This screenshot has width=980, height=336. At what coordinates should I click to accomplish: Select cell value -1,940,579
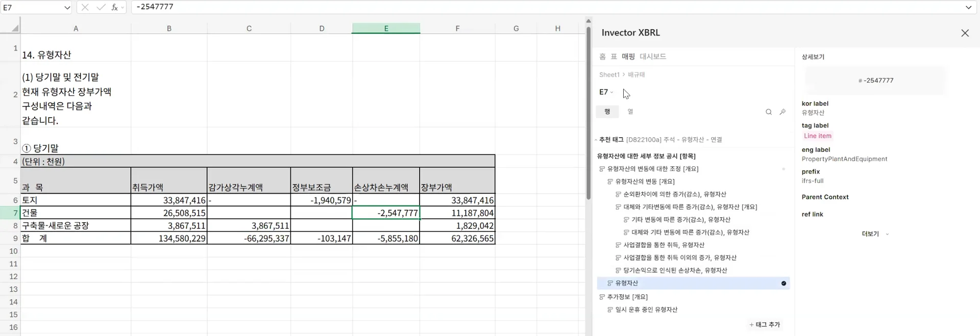(322, 200)
